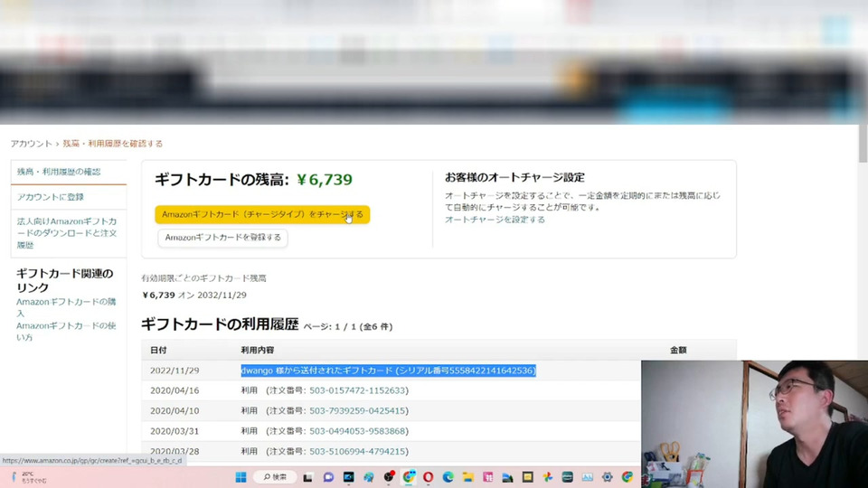Screen dimensions: 868x488
Task: Select 残高・利用履歴の確認 sidebar tab
Action: [x=69, y=172]
